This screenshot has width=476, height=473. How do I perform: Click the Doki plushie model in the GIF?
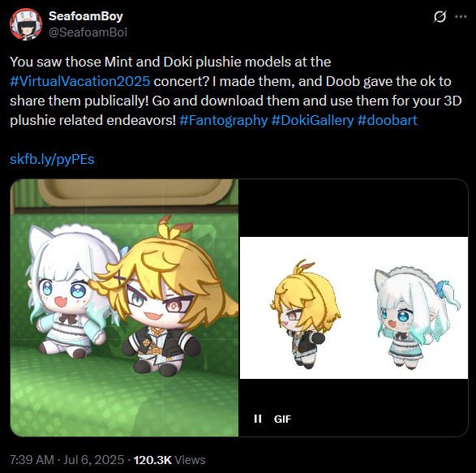tap(305, 315)
